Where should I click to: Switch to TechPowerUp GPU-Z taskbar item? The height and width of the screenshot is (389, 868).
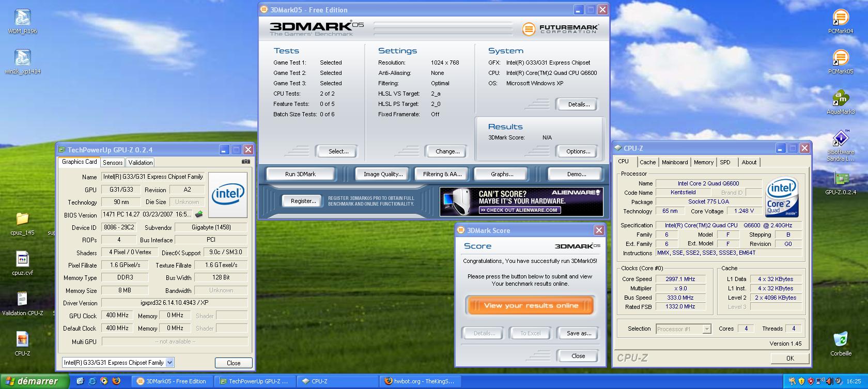[x=256, y=381]
